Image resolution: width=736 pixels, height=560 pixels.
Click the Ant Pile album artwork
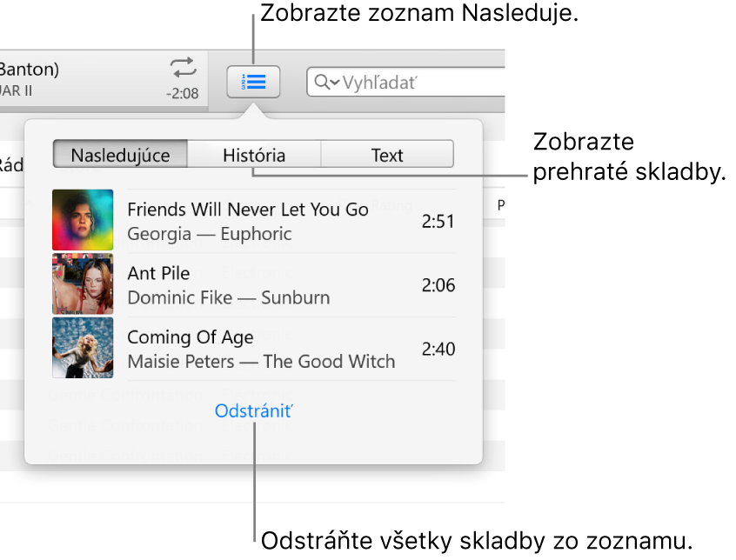pos(83,284)
